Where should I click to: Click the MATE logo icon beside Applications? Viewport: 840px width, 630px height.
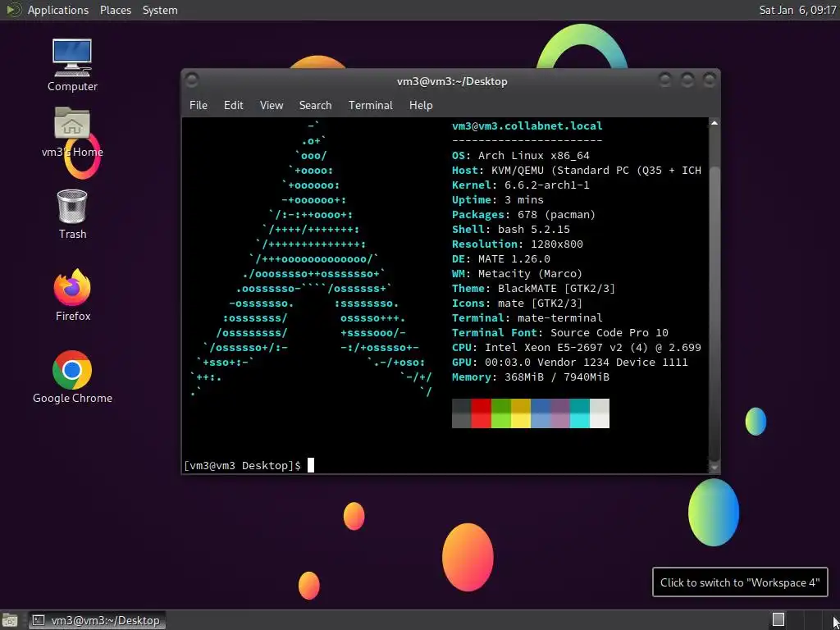(13, 10)
